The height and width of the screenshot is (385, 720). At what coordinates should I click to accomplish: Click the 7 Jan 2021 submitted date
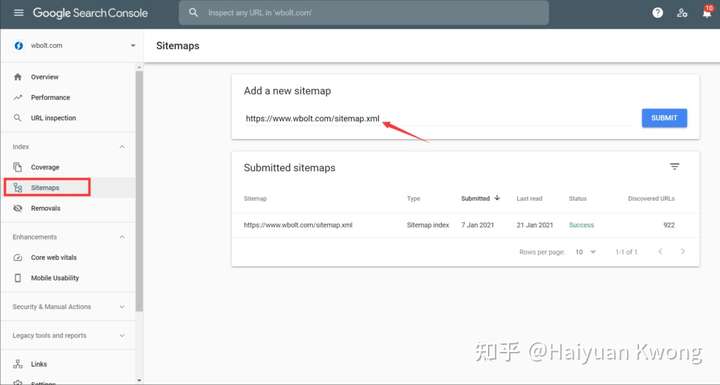click(x=478, y=225)
